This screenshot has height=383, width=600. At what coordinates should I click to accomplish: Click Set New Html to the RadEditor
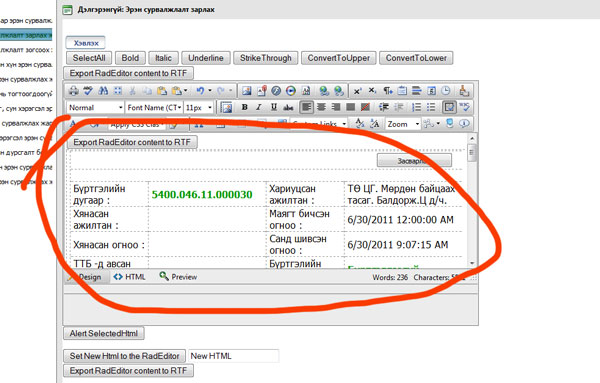pyautogui.click(x=124, y=356)
